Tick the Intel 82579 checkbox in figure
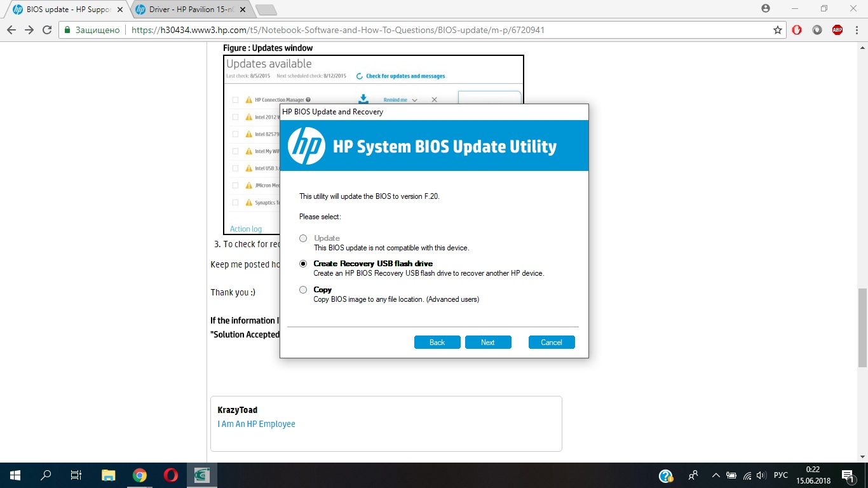868x488 pixels. pos(235,134)
